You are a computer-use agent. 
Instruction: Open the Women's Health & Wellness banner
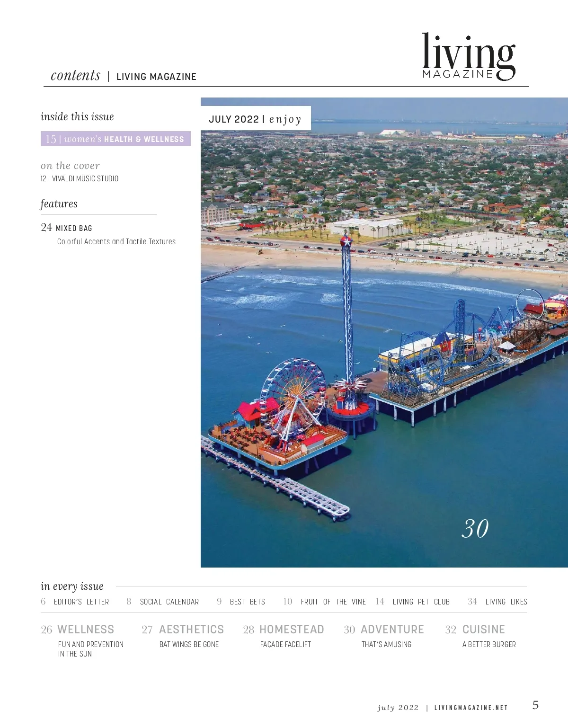click(115, 139)
